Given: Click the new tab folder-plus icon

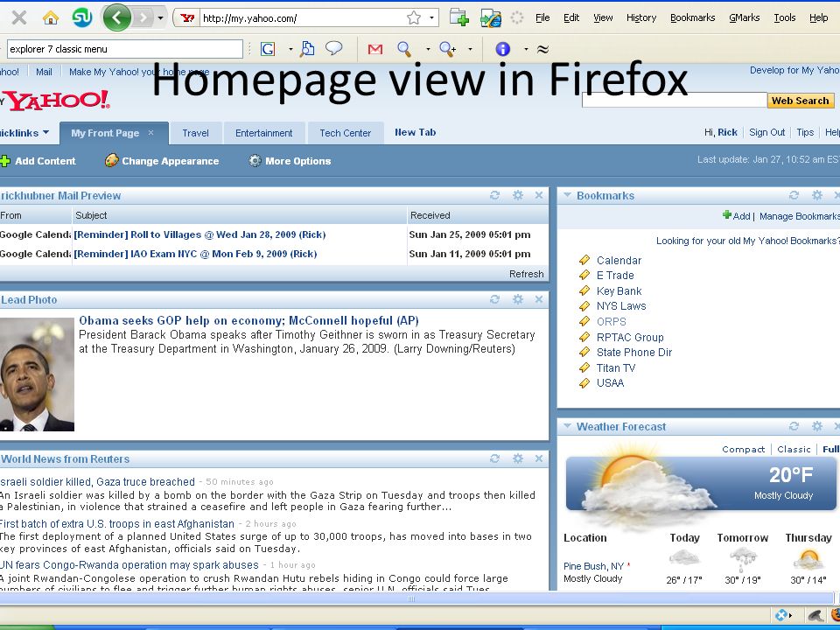Looking at the screenshot, I should click(459, 17).
